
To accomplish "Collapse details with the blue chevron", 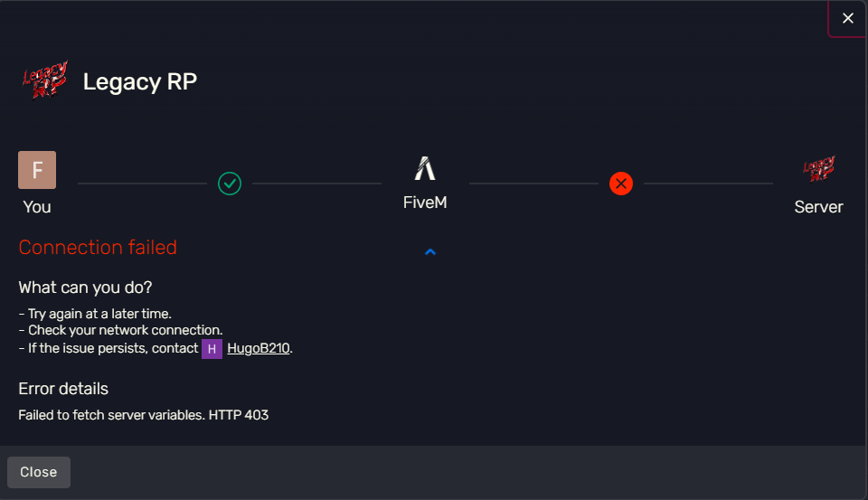I will (430, 251).
